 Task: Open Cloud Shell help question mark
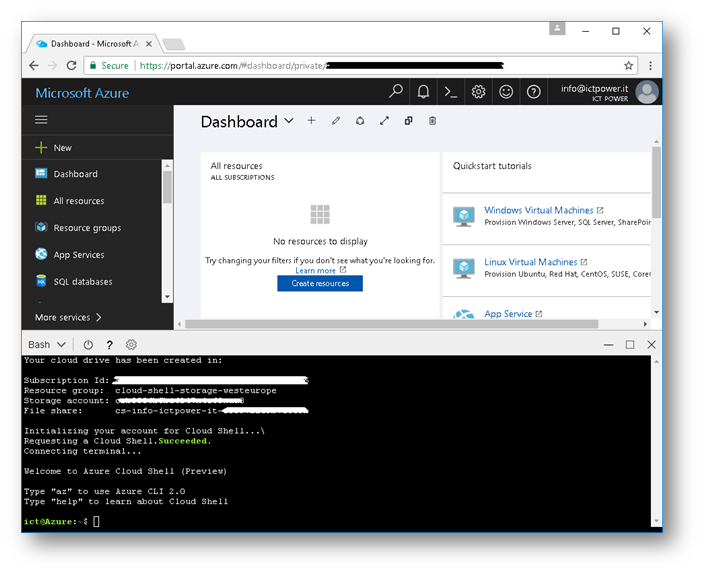pyautogui.click(x=109, y=345)
